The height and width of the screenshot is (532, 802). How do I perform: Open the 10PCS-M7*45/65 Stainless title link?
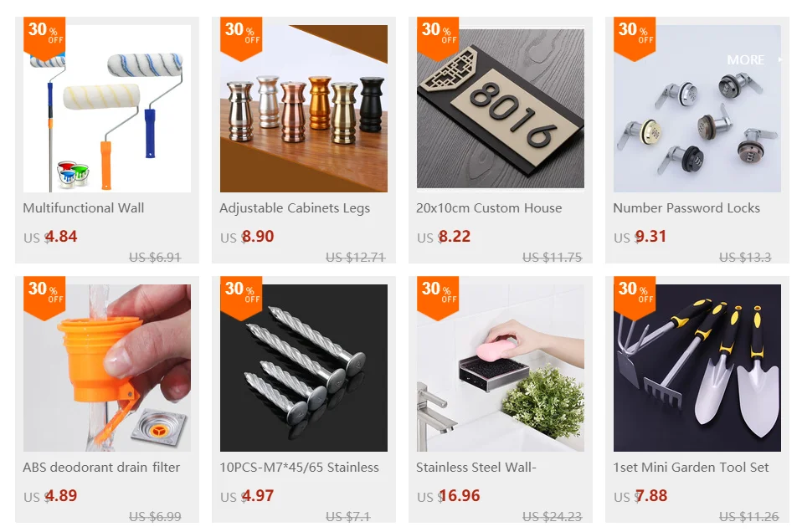299,467
